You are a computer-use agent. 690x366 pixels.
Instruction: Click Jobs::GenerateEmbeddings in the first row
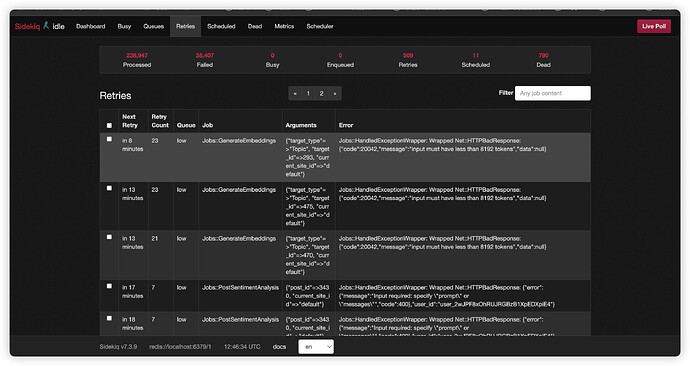pos(239,141)
